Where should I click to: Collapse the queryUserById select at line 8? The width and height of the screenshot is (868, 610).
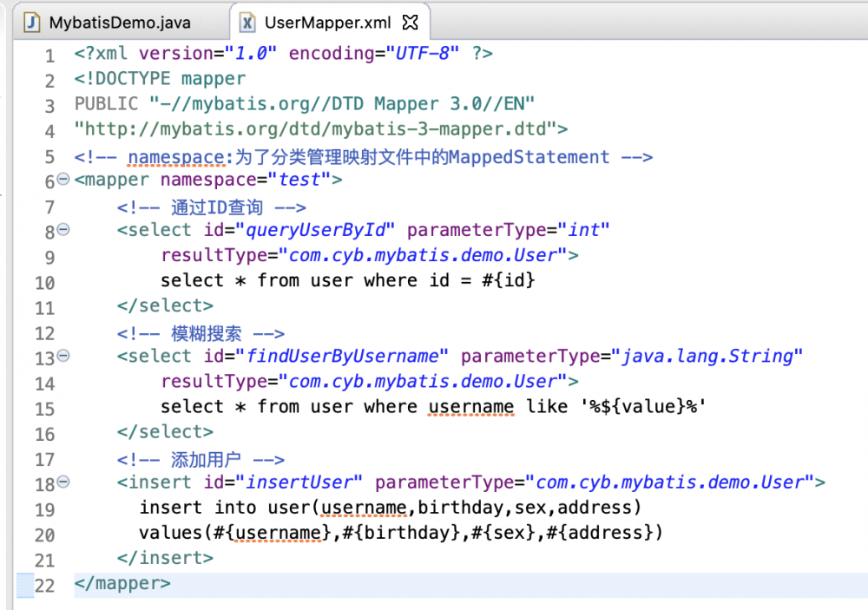click(63, 229)
